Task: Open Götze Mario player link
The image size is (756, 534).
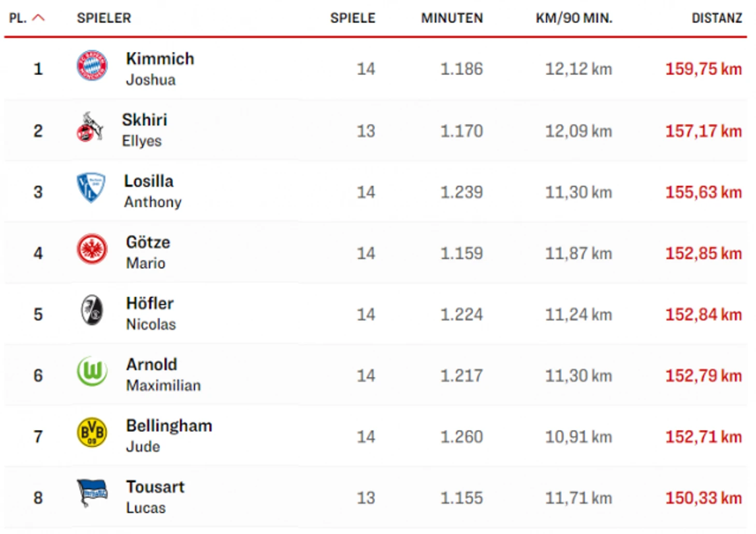Action: [148, 252]
